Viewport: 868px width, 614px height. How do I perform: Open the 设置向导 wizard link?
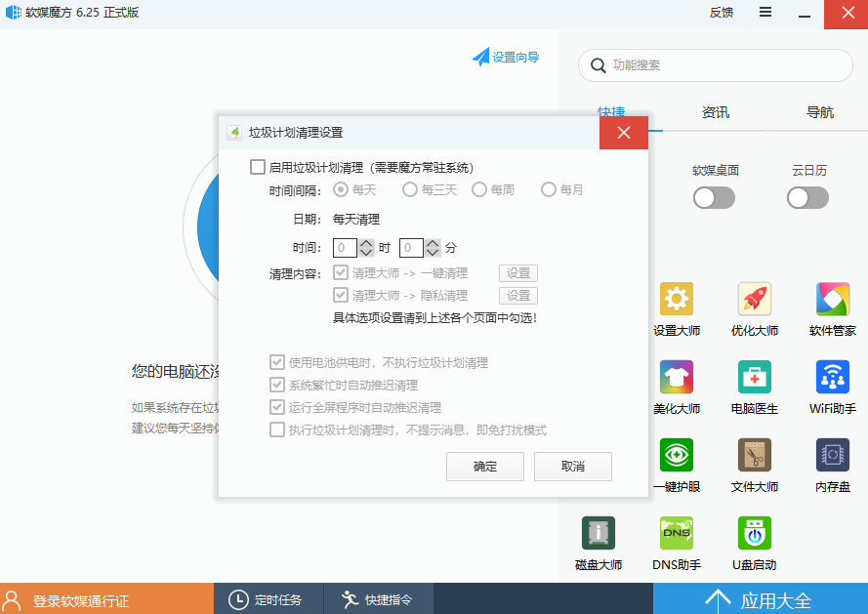click(506, 57)
